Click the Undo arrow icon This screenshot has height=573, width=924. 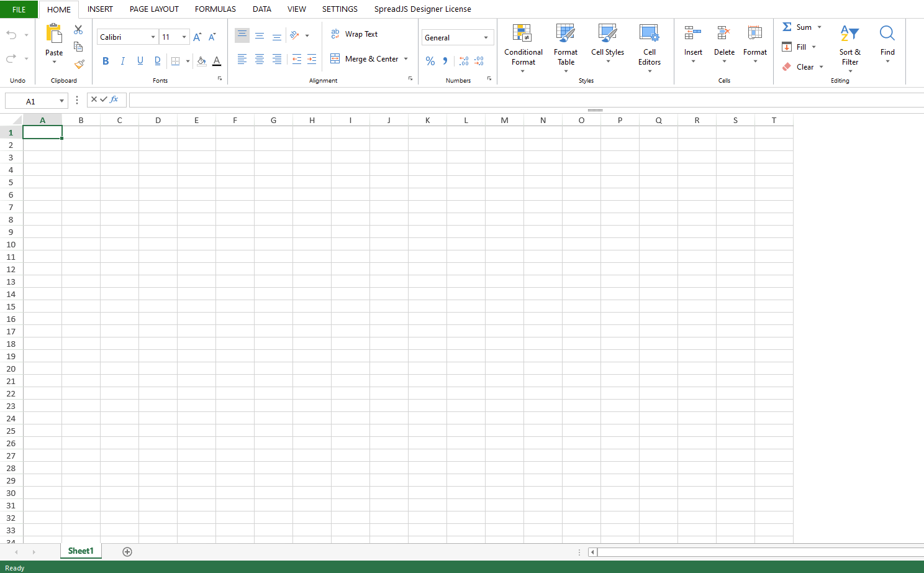coord(11,35)
